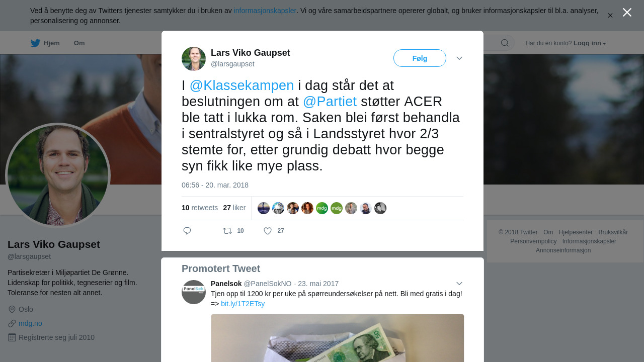Close the tweet overlay with large X
644x362 pixels.
[627, 13]
